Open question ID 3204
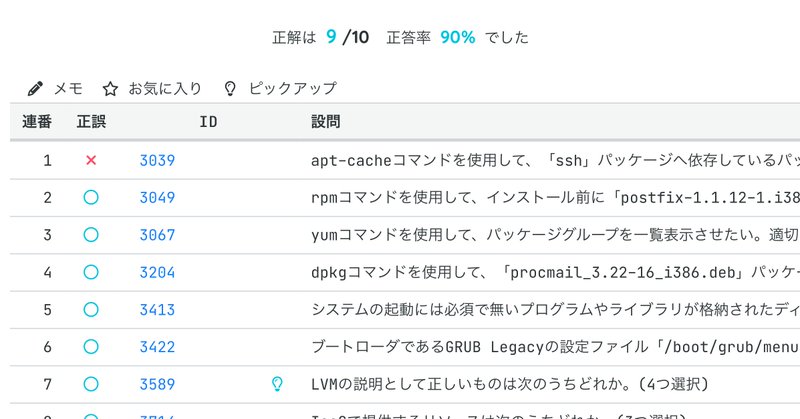800x419 pixels. (157, 272)
